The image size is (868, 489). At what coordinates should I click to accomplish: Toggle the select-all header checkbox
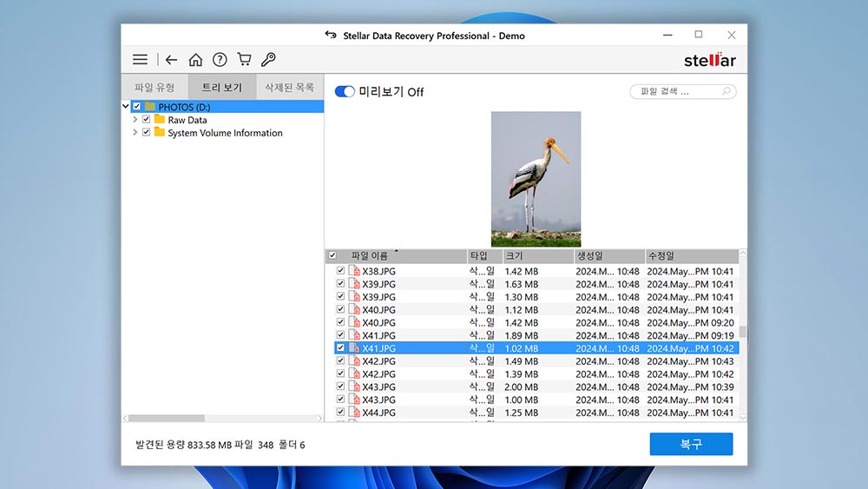point(332,255)
